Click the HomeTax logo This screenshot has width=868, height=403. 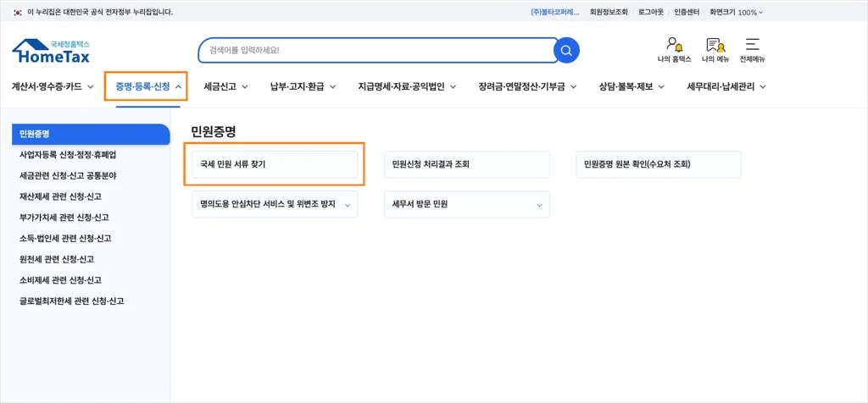tap(51, 52)
